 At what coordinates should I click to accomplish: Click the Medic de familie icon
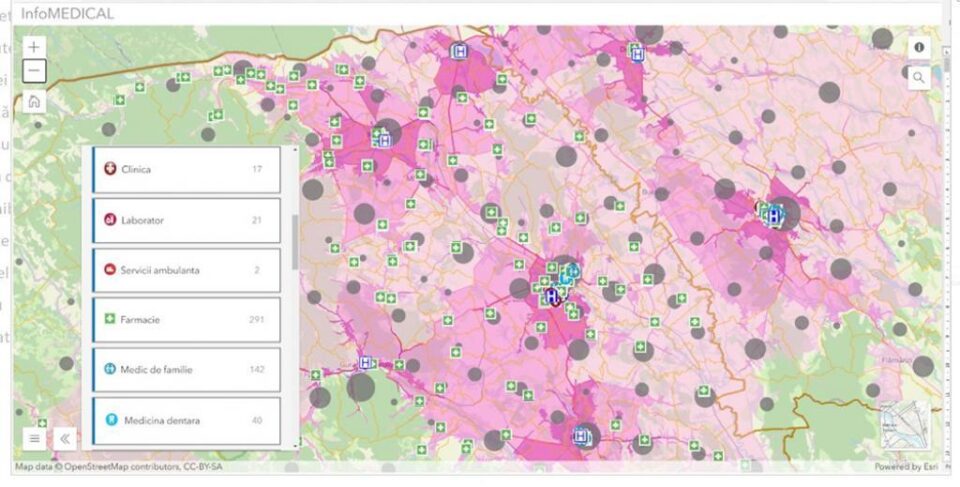pyautogui.click(x=110, y=369)
